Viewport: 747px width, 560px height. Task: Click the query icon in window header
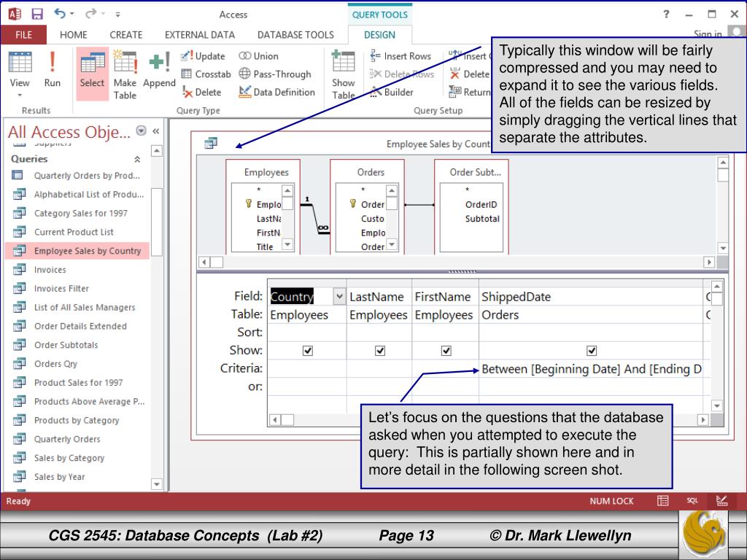coord(211,142)
